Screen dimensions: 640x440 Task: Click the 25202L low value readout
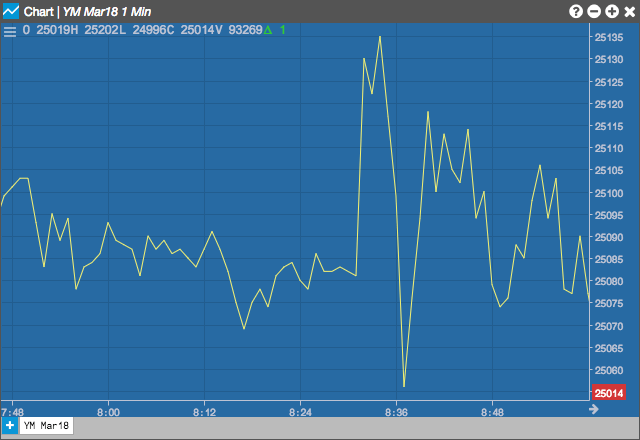click(x=105, y=30)
